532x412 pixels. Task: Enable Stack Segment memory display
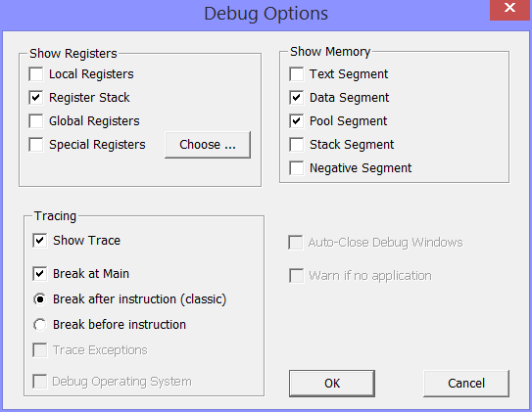click(x=297, y=145)
